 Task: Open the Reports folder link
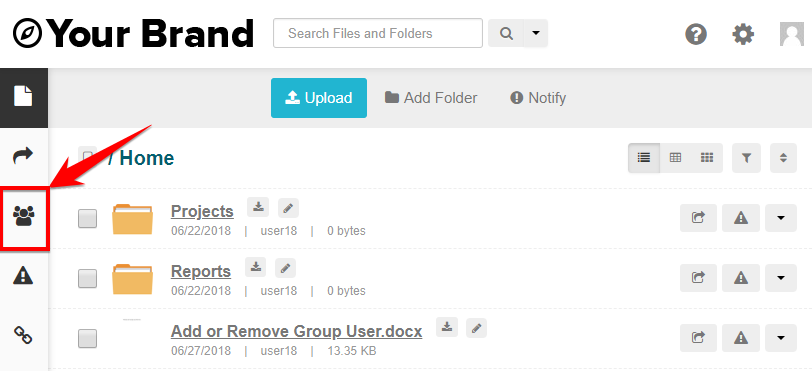(x=201, y=272)
